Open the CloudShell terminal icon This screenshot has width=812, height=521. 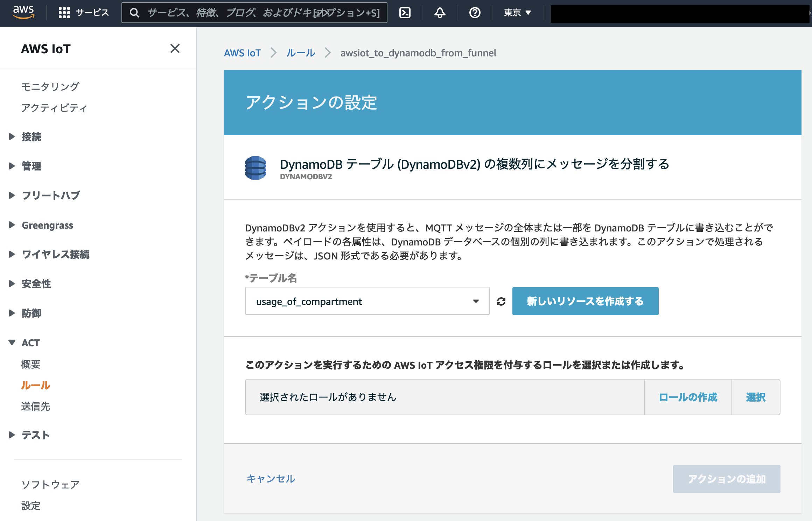(x=405, y=13)
